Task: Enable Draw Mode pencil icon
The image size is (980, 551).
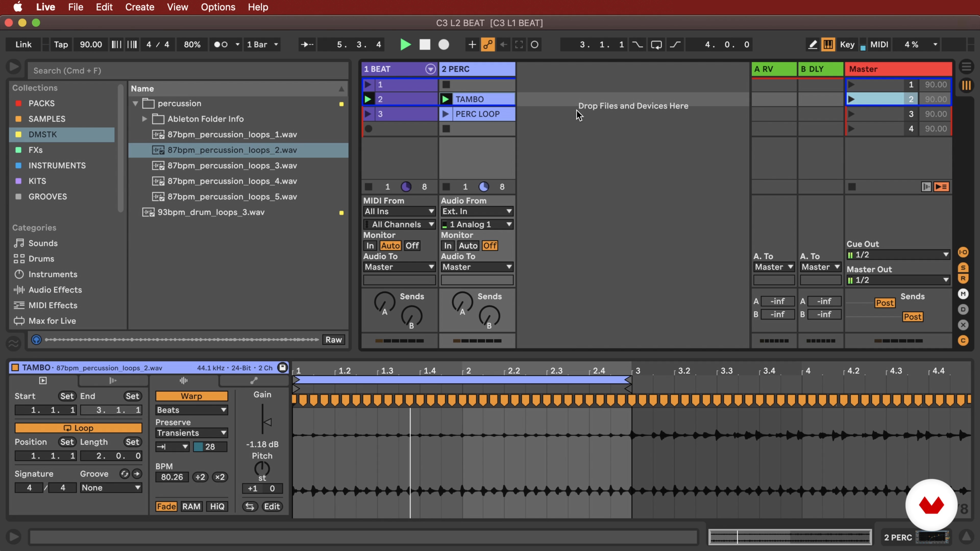Action: [x=812, y=44]
